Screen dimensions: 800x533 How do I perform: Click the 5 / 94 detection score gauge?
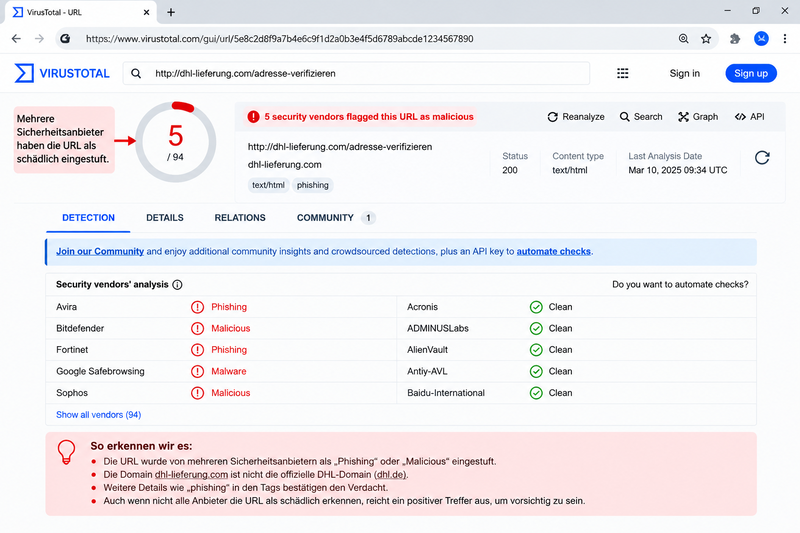(176, 142)
